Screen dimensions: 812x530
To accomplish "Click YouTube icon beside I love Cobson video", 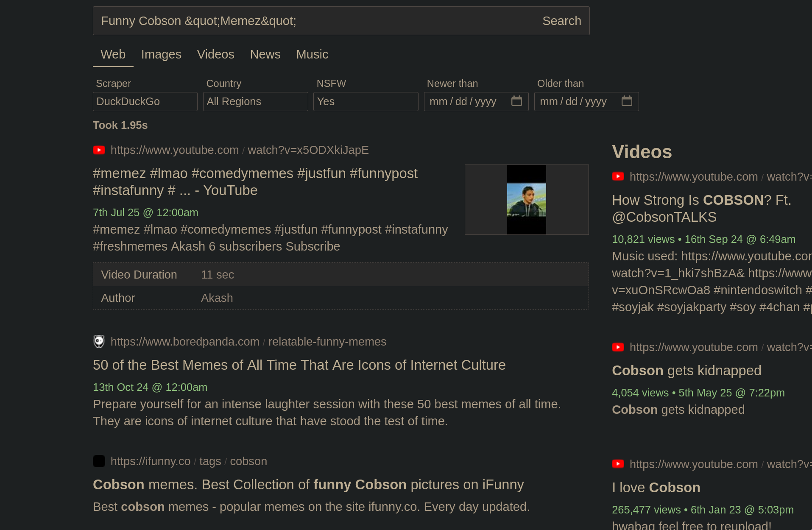I will 618,464.
